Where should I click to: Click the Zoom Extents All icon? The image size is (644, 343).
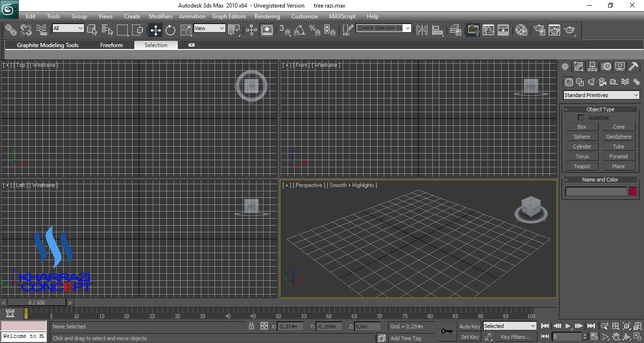637,326
